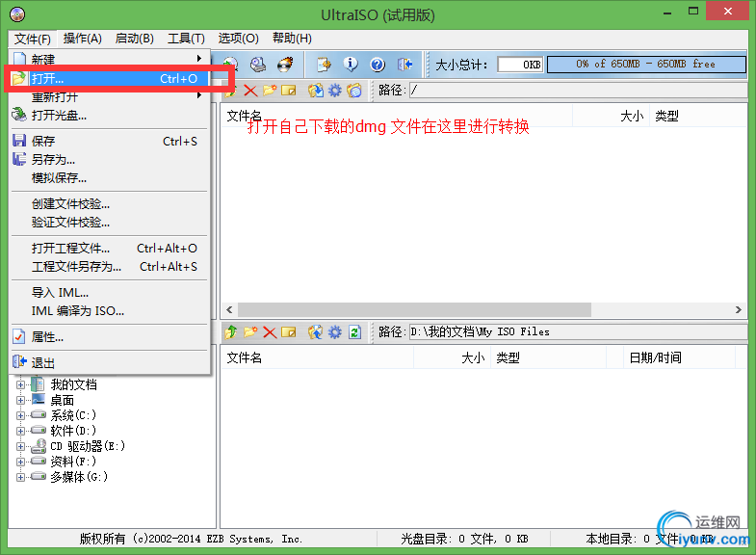756x555 pixels.
Task: Click the image path field showing /
Action: click(x=578, y=91)
